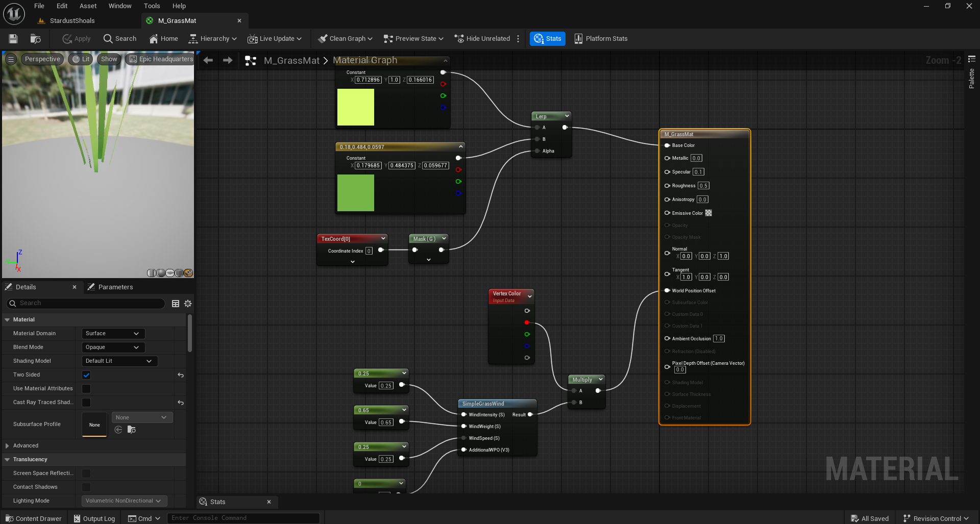
Task: Open the Shading Model dropdown
Action: (119, 361)
